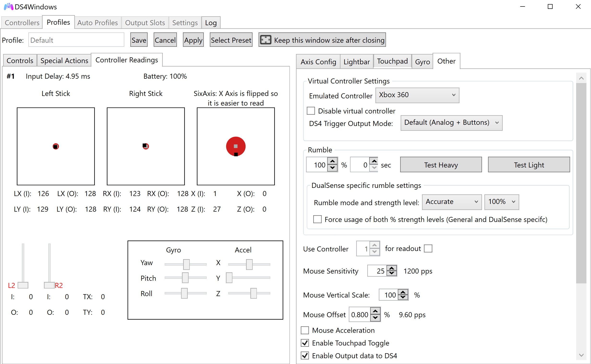
Task: Select the Controller Readings sub-tab
Action: click(x=127, y=60)
